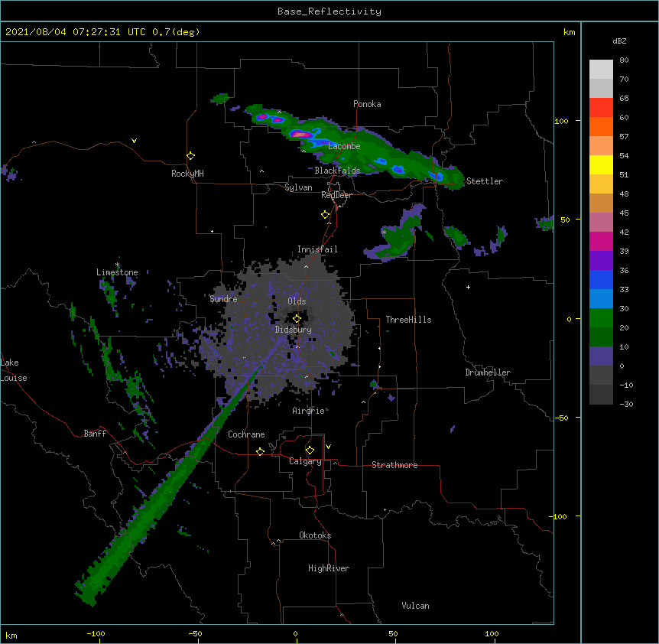
Task: Click the magenta storm core northwest of Lacombe
Action: [300, 134]
